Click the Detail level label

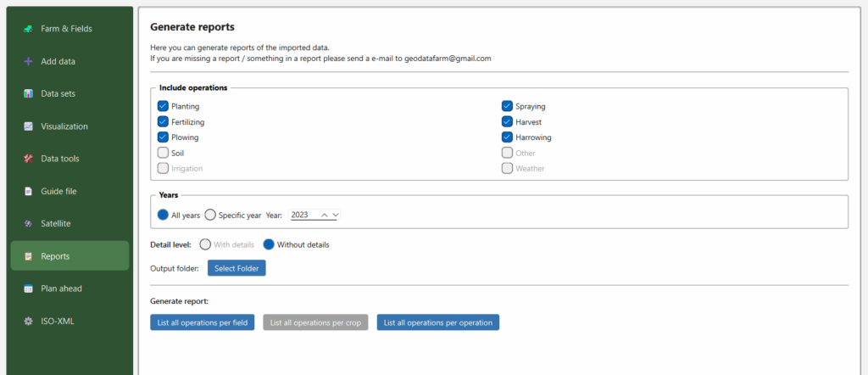point(171,244)
